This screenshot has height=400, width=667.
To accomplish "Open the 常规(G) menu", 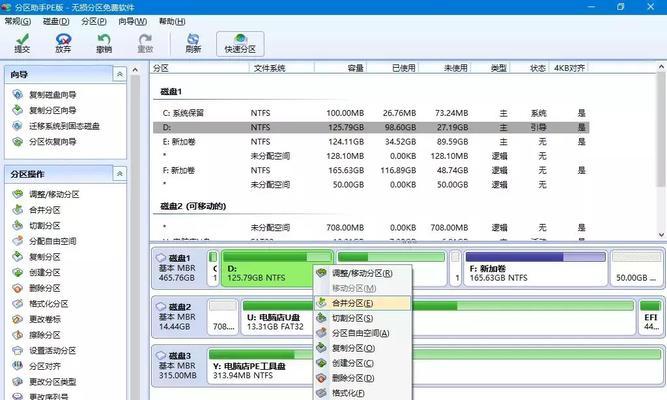I will [x=17, y=21].
